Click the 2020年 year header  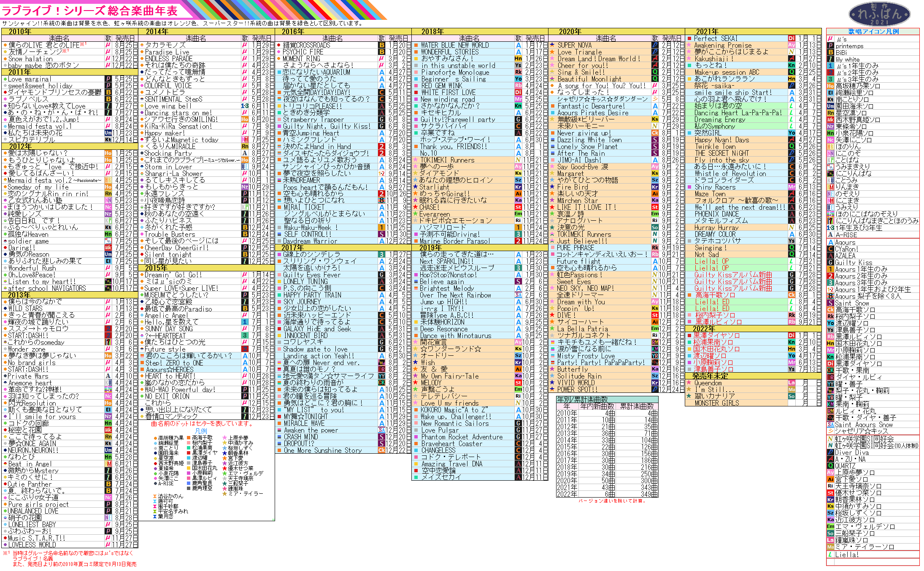[616, 32]
